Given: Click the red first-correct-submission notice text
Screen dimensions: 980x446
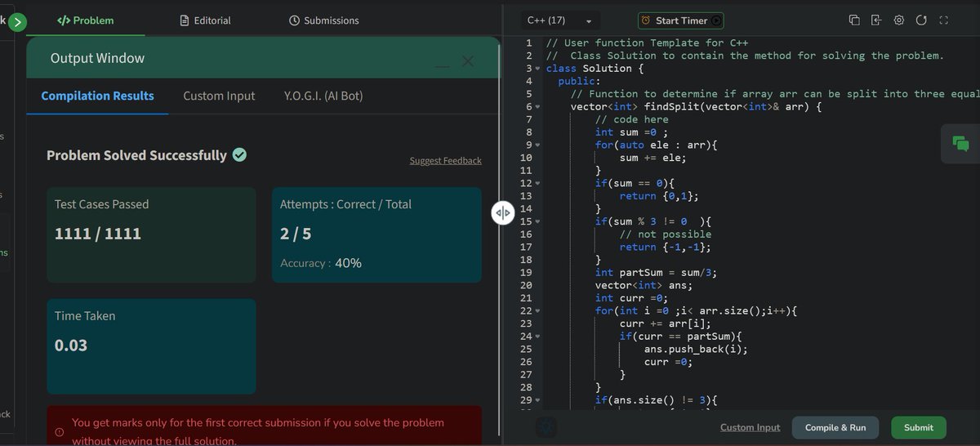Looking at the screenshot, I should tap(258, 431).
